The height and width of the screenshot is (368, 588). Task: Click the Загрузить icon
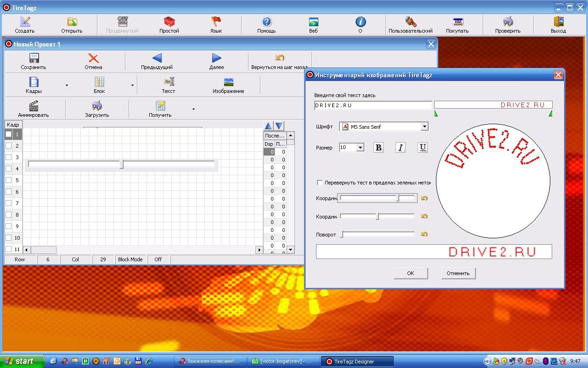point(97,106)
